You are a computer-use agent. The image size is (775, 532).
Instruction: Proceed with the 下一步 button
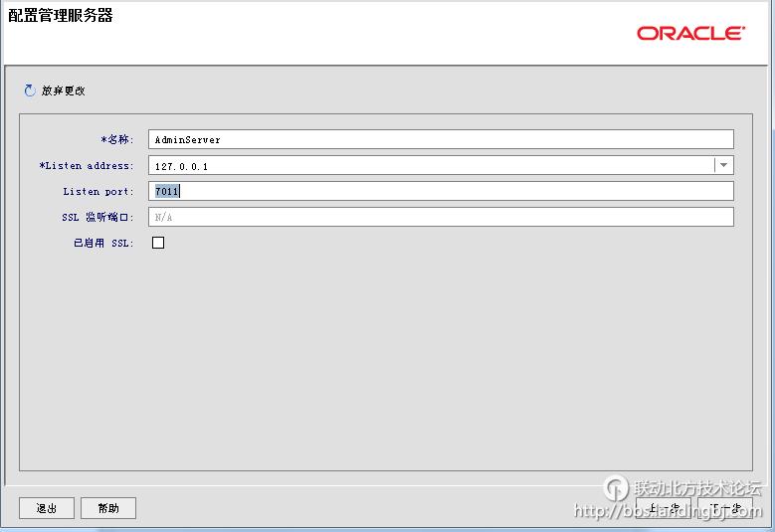click(725, 508)
